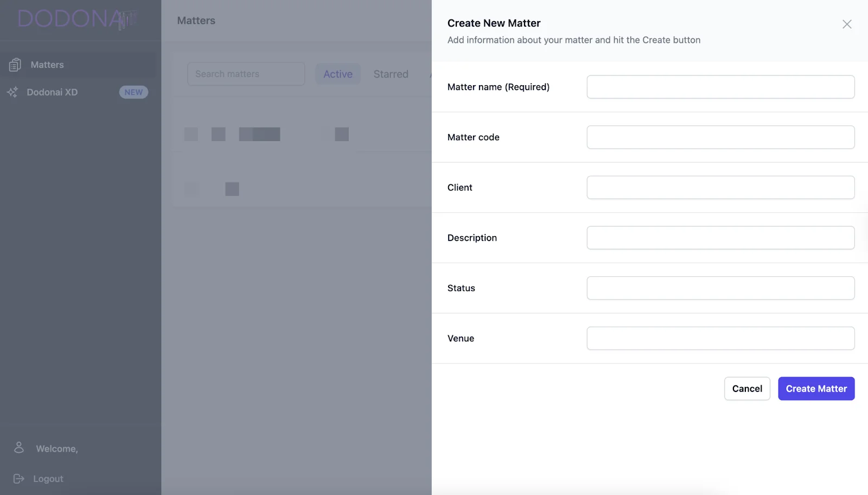Click the Search matters box
The width and height of the screenshot is (868, 495).
click(246, 74)
